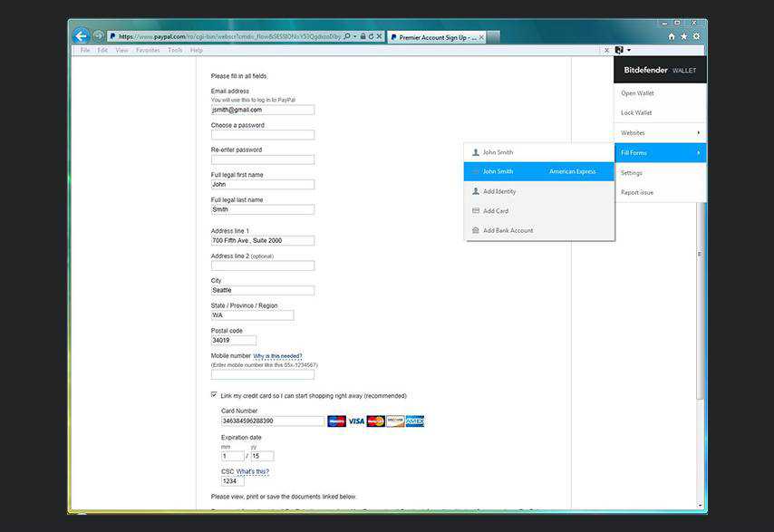Click the 'What's this?' CSC link
Screen dimensions: 774x532
coord(253,471)
